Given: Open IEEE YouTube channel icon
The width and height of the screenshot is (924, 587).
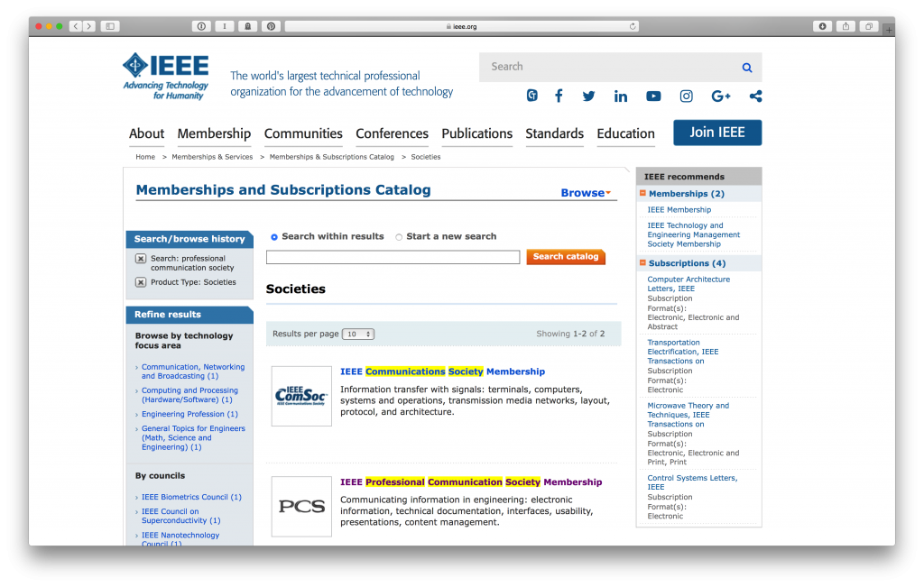Looking at the screenshot, I should click(653, 96).
